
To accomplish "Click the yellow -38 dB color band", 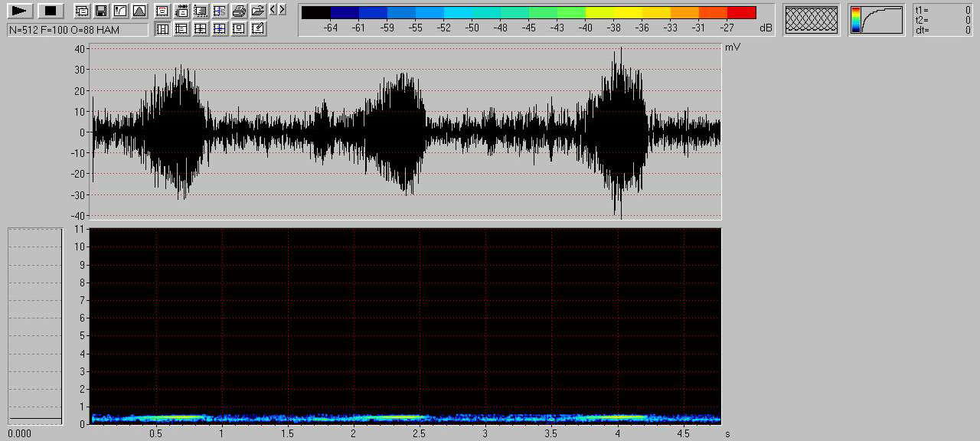I will point(613,12).
